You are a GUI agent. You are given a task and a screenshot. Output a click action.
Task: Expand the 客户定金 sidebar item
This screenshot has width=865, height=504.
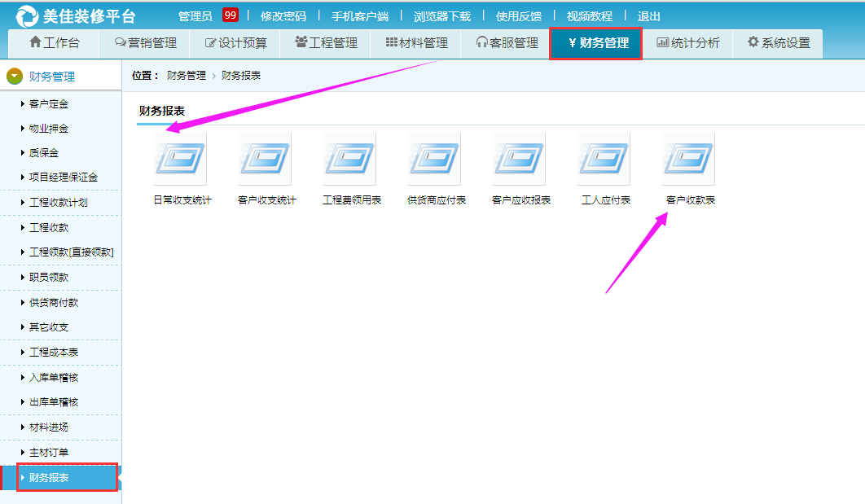pos(48,104)
